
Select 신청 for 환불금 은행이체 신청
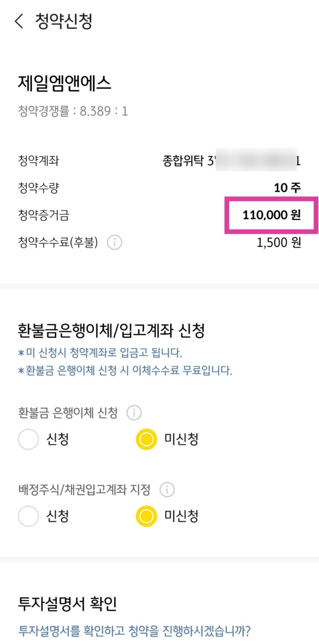(x=28, y=440)
